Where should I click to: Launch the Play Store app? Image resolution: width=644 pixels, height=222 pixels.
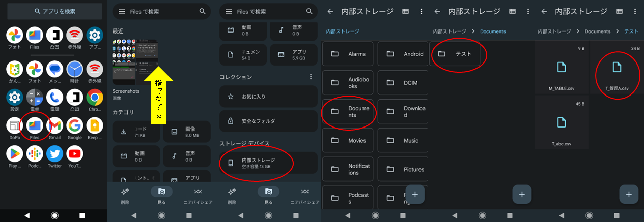click(x=14, y=154)
